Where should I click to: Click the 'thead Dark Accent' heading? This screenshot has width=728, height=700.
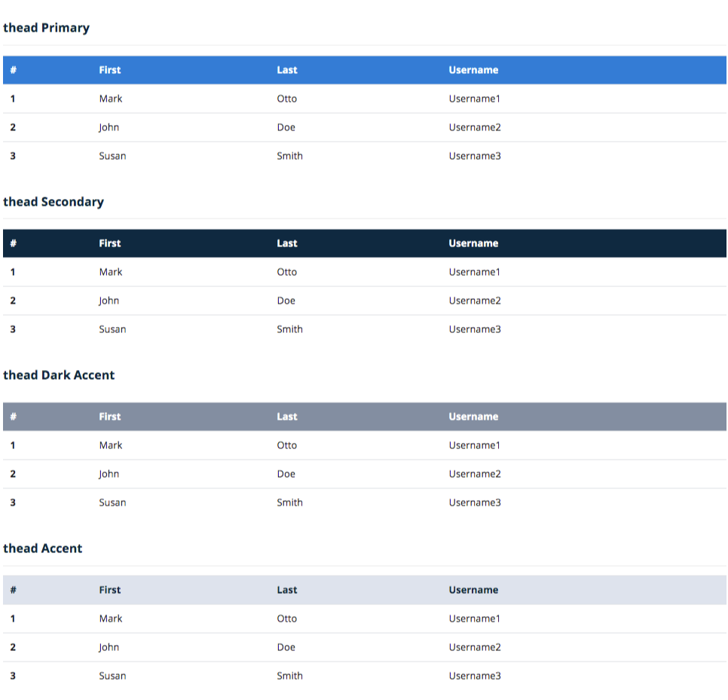pyautogui.click(x=59, y=375)
